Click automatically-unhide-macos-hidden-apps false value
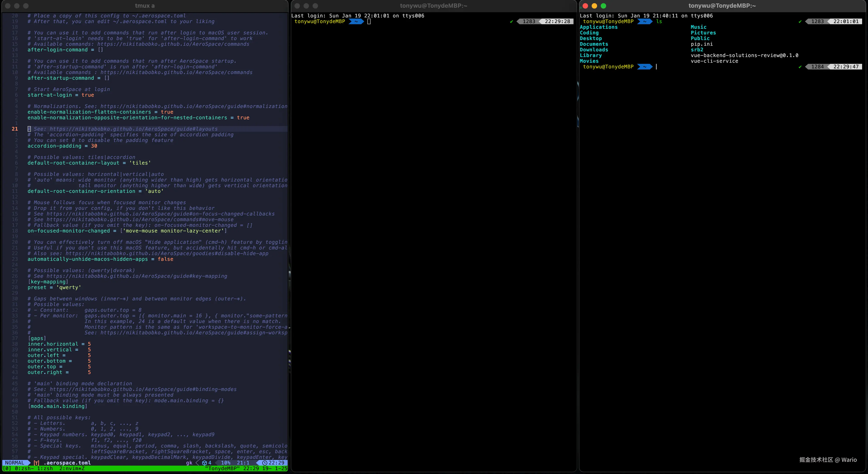The image size is (868, 474). pos(165,259)
